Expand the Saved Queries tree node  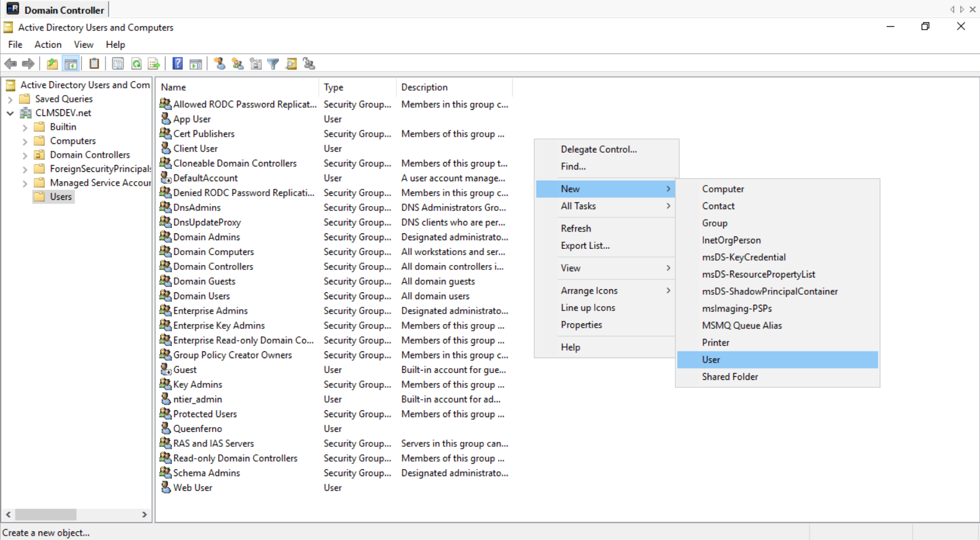tap(10, 99)
